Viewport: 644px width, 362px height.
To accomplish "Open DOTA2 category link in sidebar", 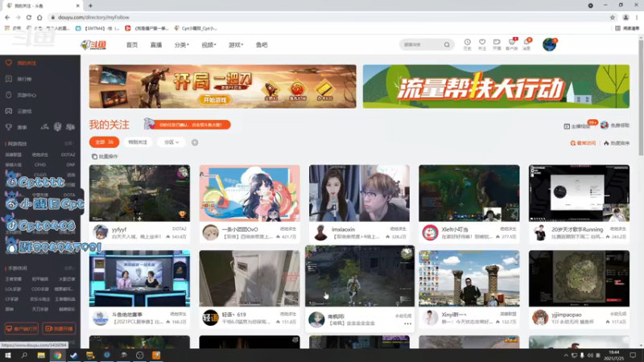I will [68, 154].
